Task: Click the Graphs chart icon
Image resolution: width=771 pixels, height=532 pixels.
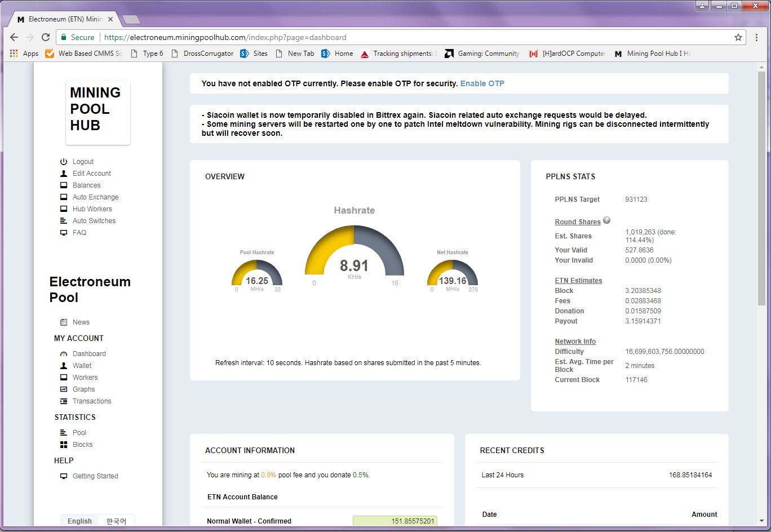Action: click(64, 389)
